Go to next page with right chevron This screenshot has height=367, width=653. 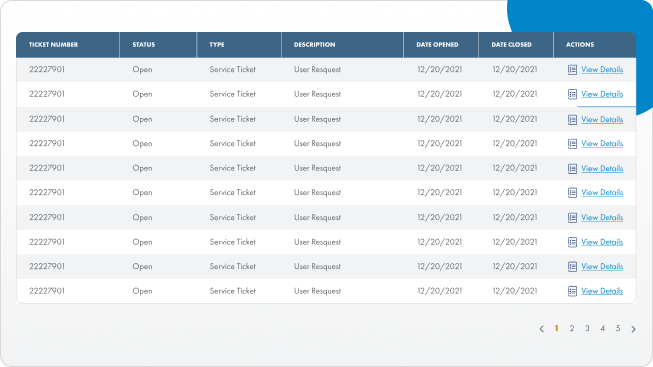pyautogui.click(x=633, y=329)
